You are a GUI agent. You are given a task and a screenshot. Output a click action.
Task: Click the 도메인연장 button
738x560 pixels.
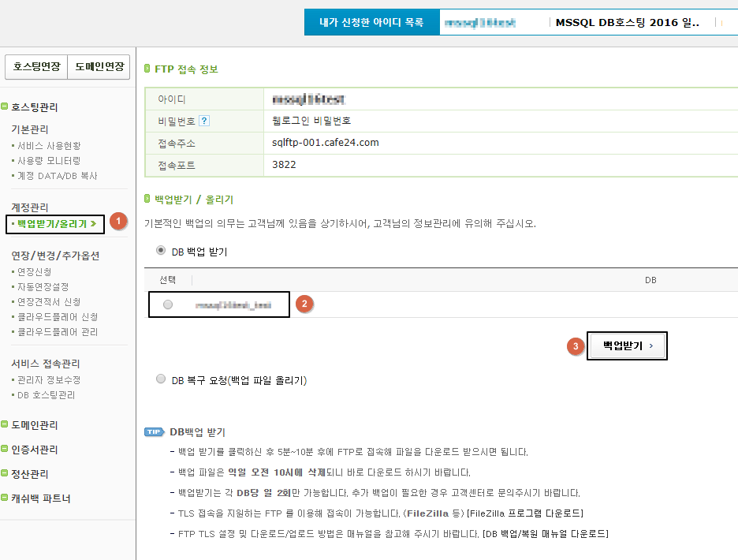(x=99, y=68)
